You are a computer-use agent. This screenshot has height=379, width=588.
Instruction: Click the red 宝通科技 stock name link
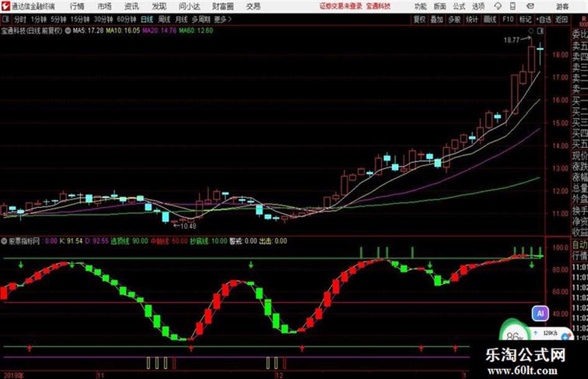pos(378,6)
